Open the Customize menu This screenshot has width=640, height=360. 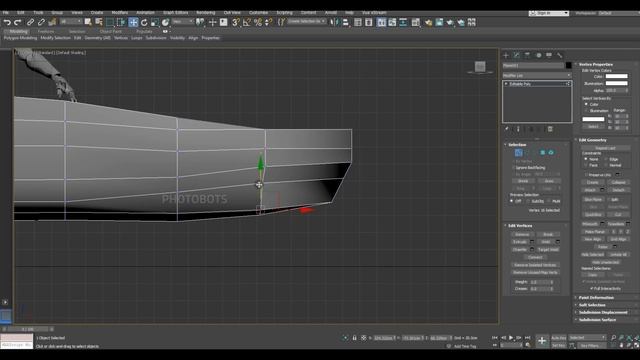[x=258, y=13]
